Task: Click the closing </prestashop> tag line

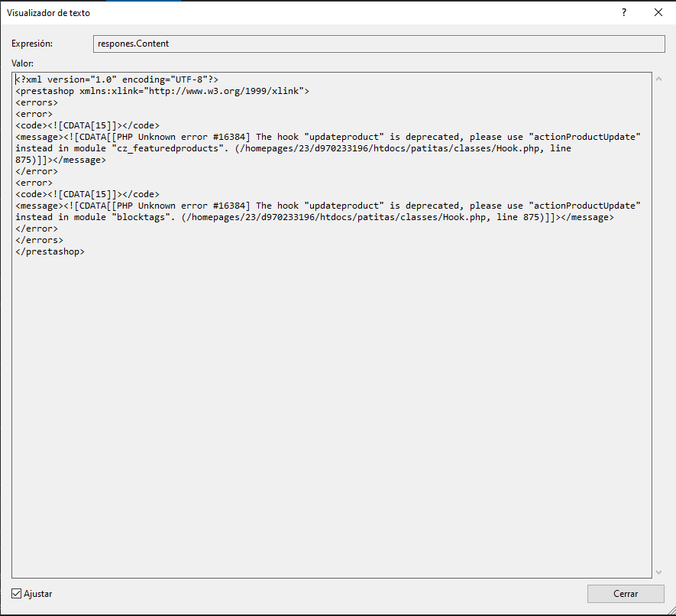Action: 50,251
